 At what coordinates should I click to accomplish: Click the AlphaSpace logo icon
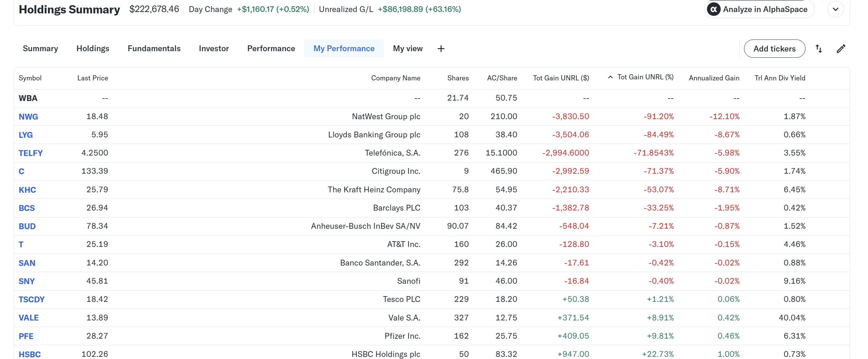(x=713, y=9)
